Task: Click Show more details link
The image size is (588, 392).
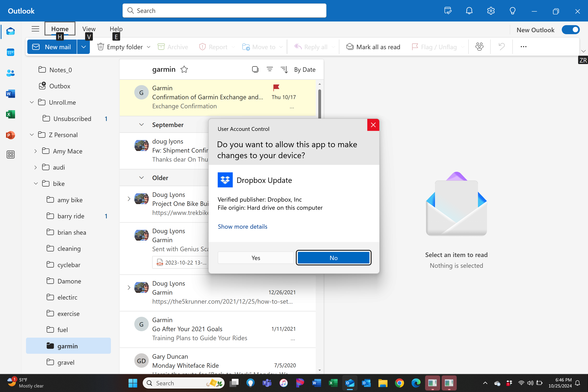Action: [242, 227]
